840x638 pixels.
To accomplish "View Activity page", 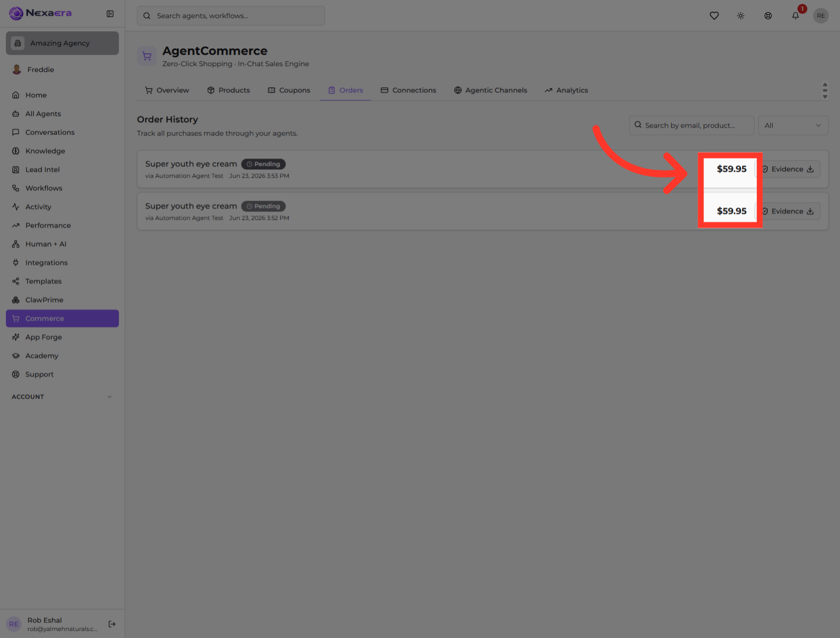I will click(62, 206).
